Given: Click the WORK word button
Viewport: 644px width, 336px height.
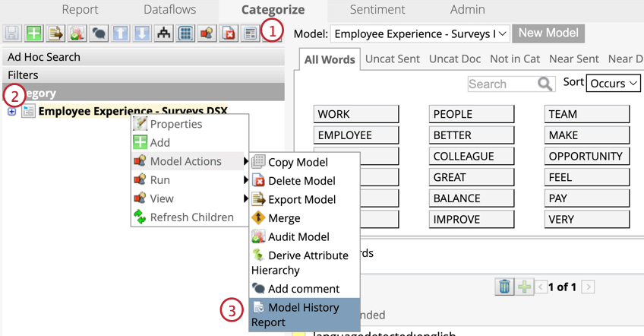Looking at the screenshot, I should [355, 114].
